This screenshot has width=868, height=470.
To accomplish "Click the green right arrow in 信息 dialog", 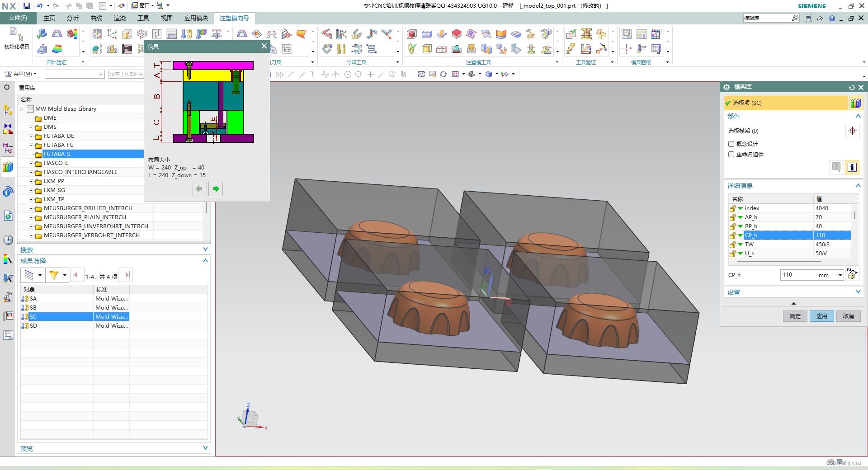I will (x=216, y=189).
